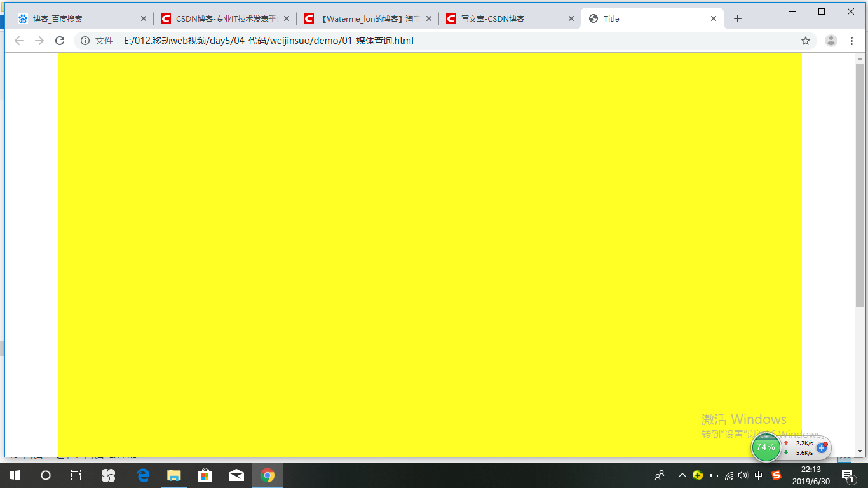The image size is (868, 488).
Task: Open File Explorer from the taskbar
Action: pyautogui.click(x=174, y=475)
